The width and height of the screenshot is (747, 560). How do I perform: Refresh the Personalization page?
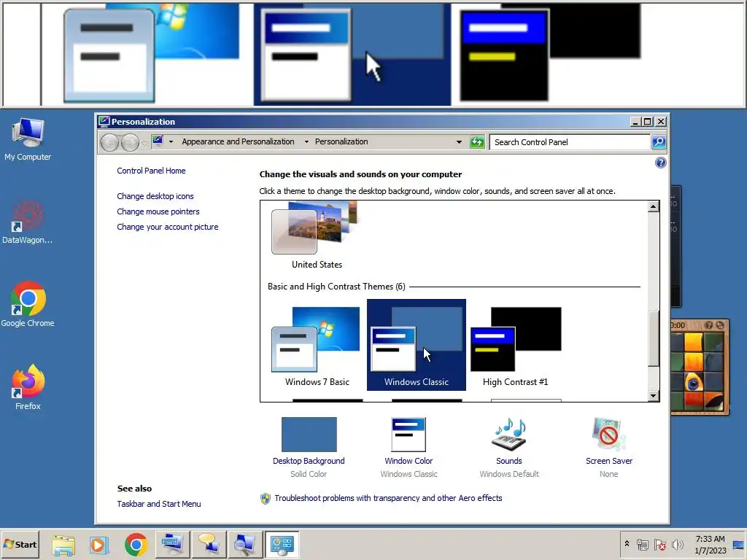pos(477,142)
